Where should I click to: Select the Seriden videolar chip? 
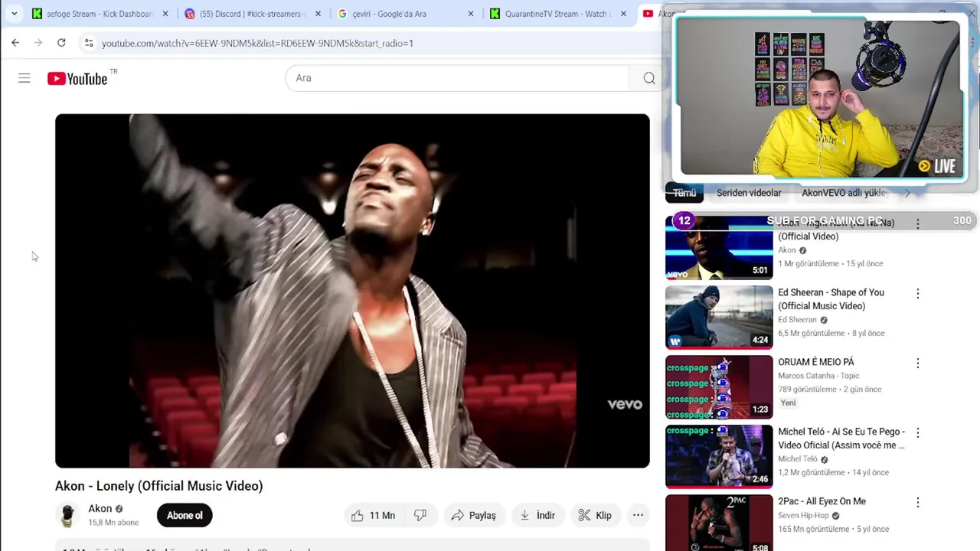pyautogui.click(x=749, y=193)
